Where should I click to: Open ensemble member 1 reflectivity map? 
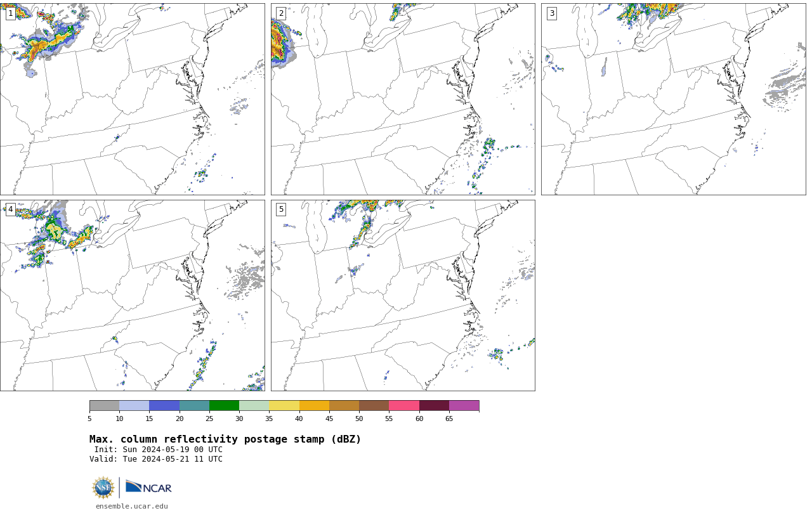click(x=132, y=99)
